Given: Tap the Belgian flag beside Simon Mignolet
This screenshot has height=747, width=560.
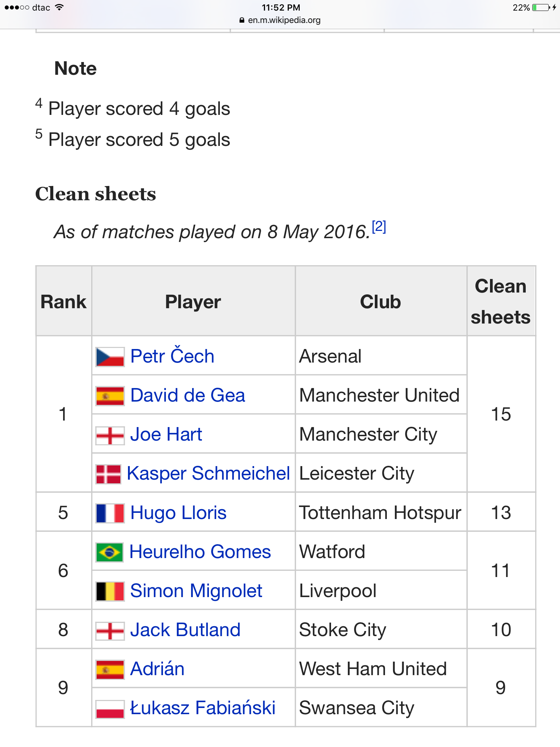Looking at the screenshot, I should 110,591.
